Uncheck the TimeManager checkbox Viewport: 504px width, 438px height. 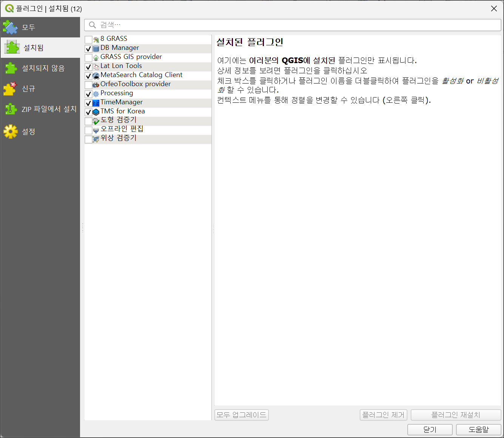(x=89, y=103)
